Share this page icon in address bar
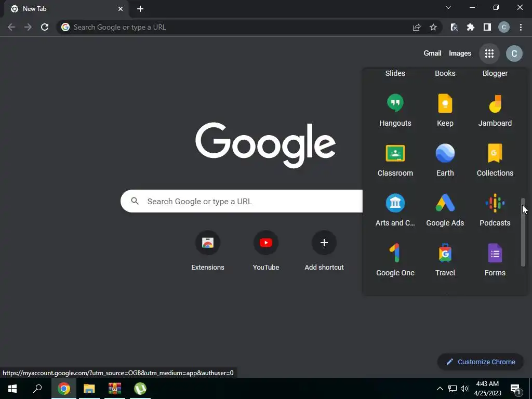The height and width of the screenshot is (399, 532). (x=417, y=27)
